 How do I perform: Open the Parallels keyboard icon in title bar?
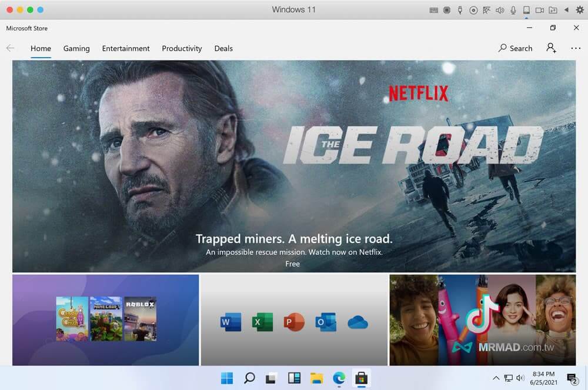coord(433,10)
